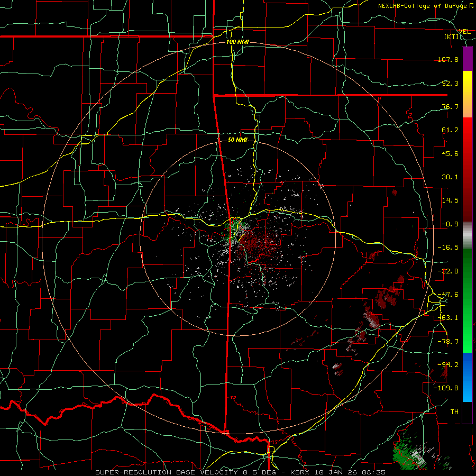
Task: Click the 45.6 velocity scale value
Action: coord(450,153)
